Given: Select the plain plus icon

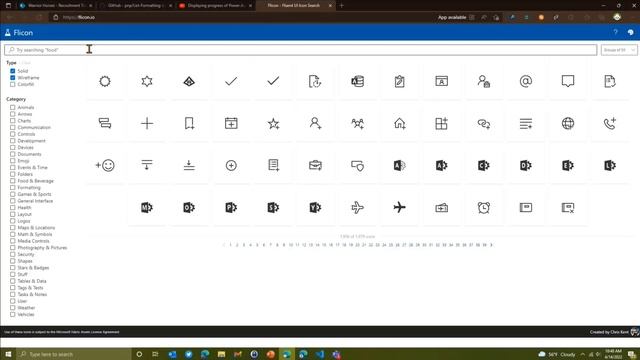Looking at the screenshot, I should click(x=147, y=123).
